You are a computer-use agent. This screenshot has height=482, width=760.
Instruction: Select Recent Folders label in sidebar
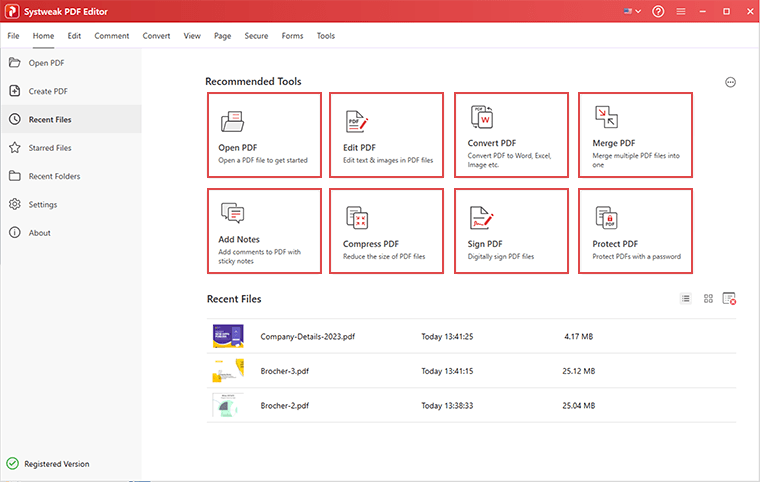(54, 177)
